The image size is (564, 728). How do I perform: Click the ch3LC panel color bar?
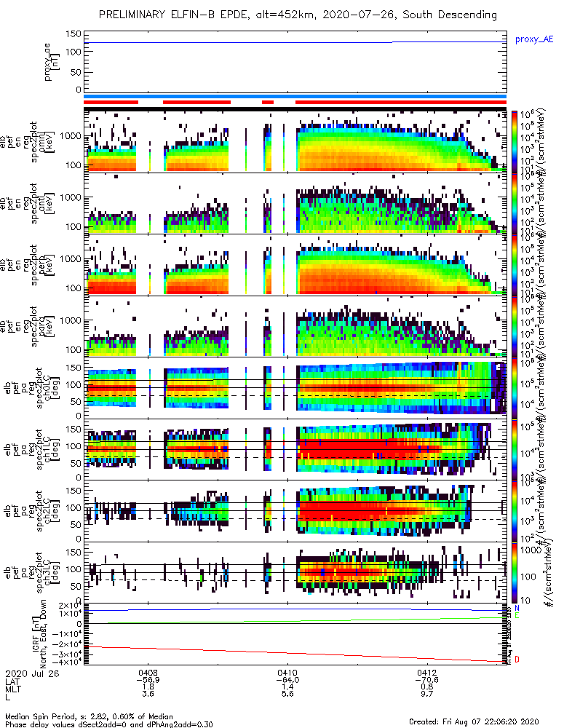point(514,572)
